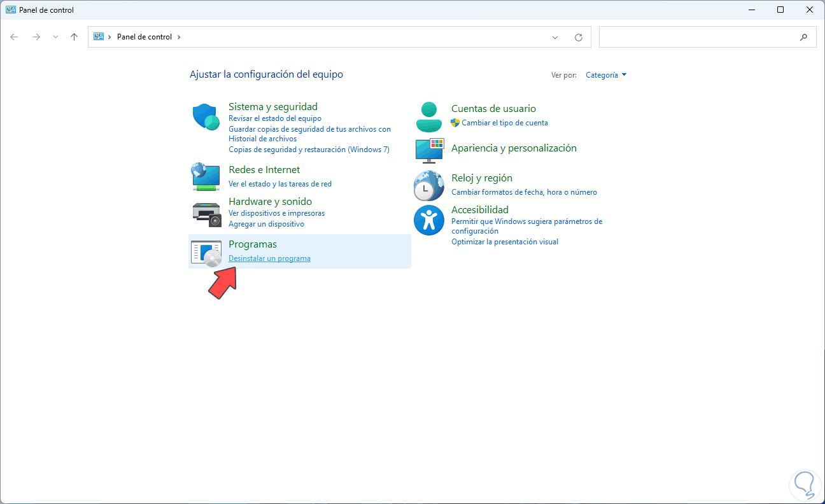Viewport: 825px width, 504px height.
Task: Click the search magnifier icon
Action: coord(803,37)
